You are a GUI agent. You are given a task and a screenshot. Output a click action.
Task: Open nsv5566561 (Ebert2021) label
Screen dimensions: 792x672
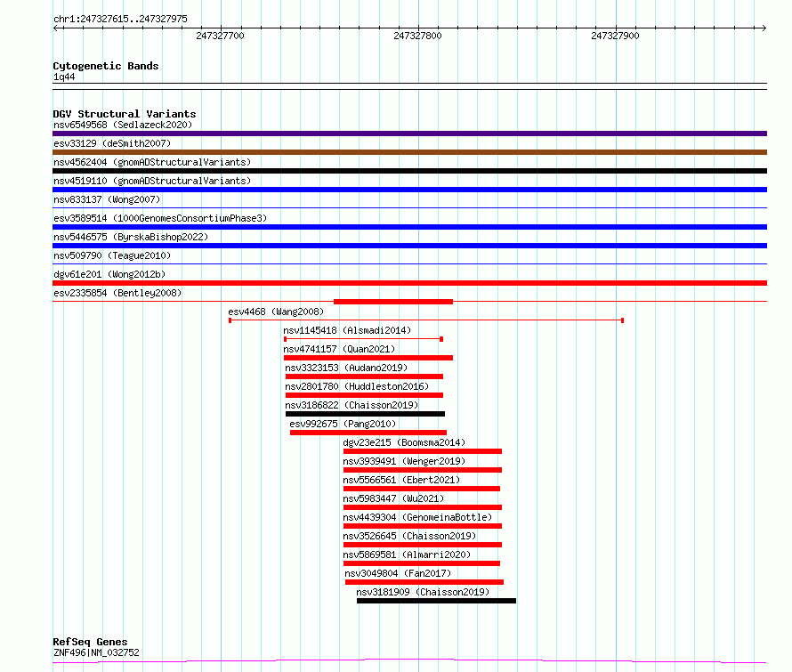tap(401, 480)
